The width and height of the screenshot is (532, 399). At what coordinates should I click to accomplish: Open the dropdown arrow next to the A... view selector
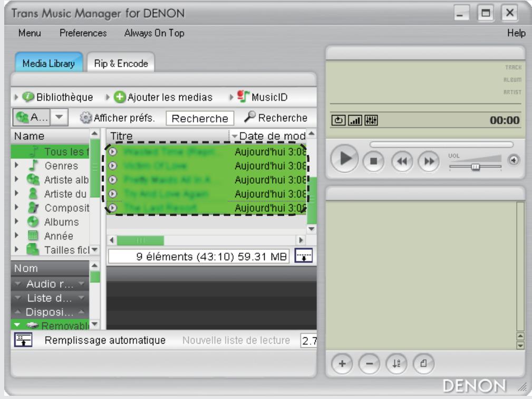coord(59,117)
